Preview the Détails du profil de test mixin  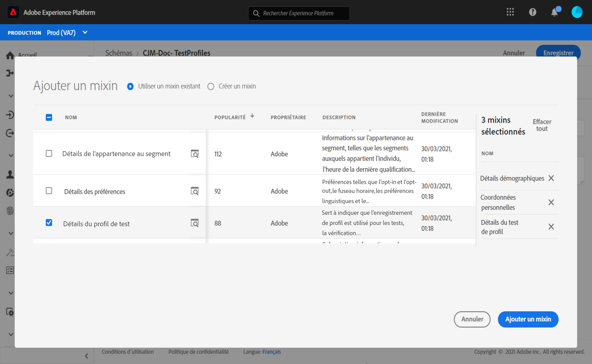pos(194,223)
